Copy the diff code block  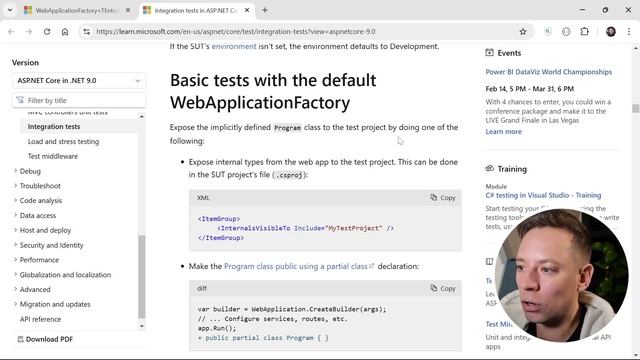coord(443,288)
